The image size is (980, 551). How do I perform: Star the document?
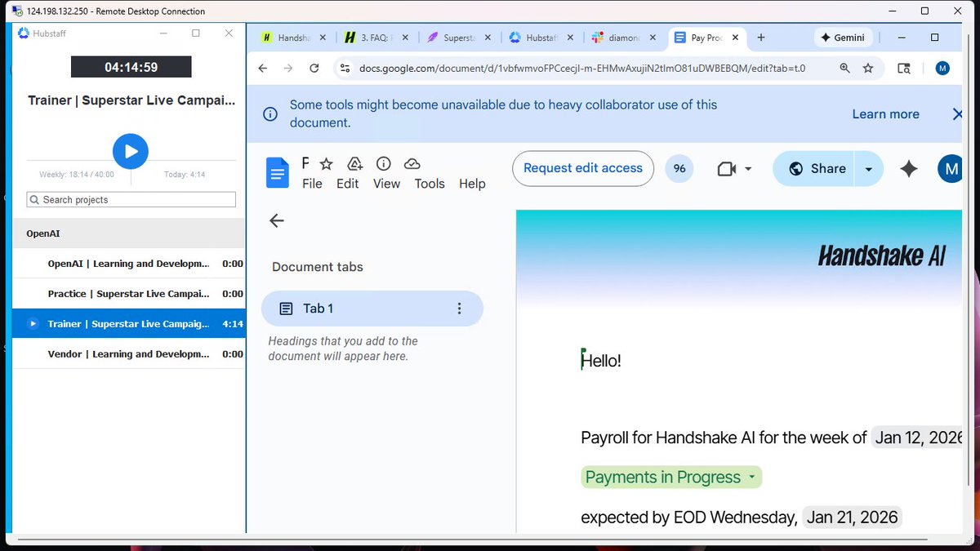coord(326,164)
